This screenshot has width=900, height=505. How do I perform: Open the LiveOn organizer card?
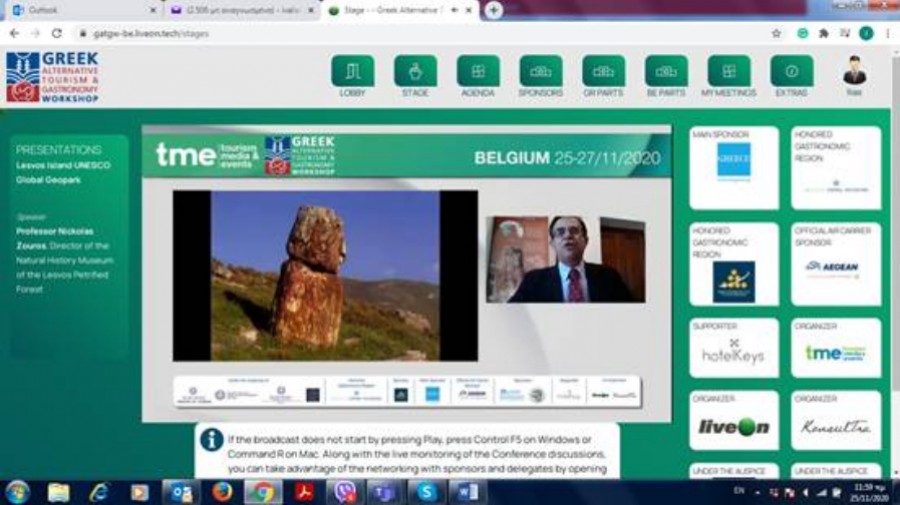click(733, 421)
